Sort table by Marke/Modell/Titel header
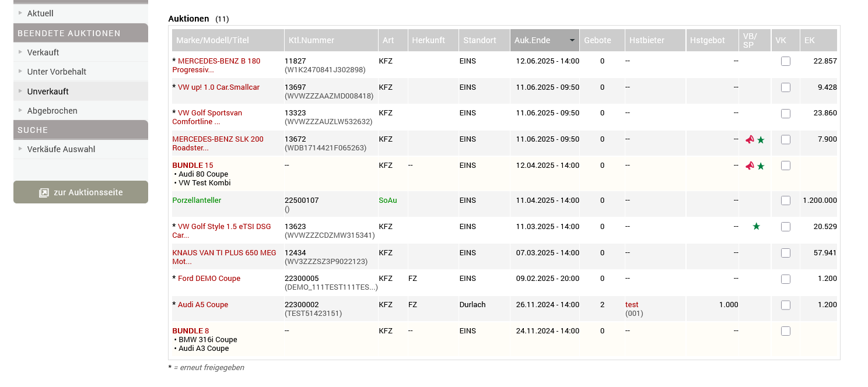The image size is (868, 387). tap(212, 40)
